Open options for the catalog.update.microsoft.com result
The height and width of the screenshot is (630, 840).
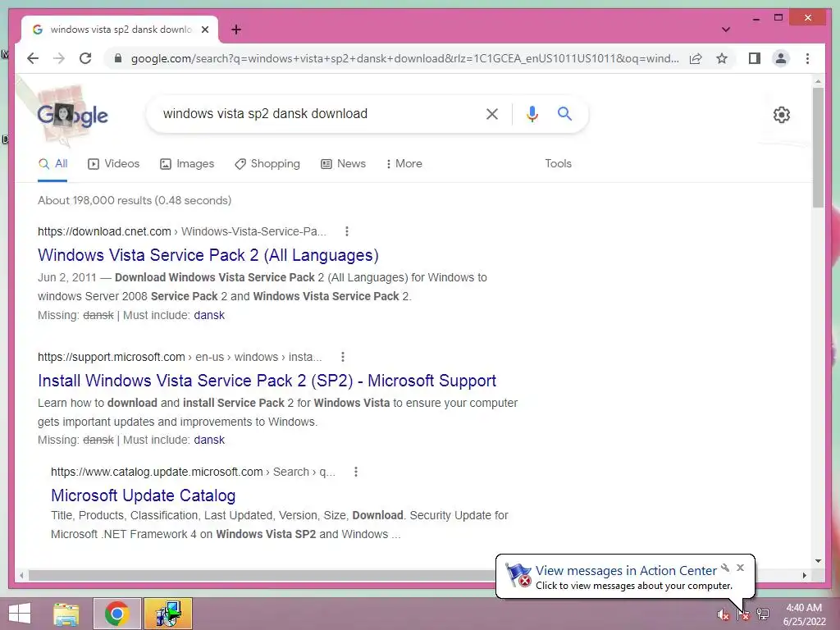(356, 472)
